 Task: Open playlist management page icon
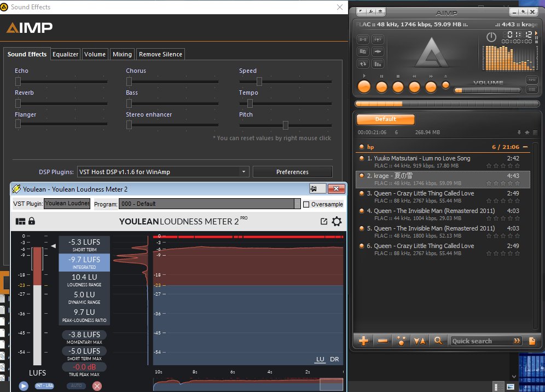(x=532, y=341)
